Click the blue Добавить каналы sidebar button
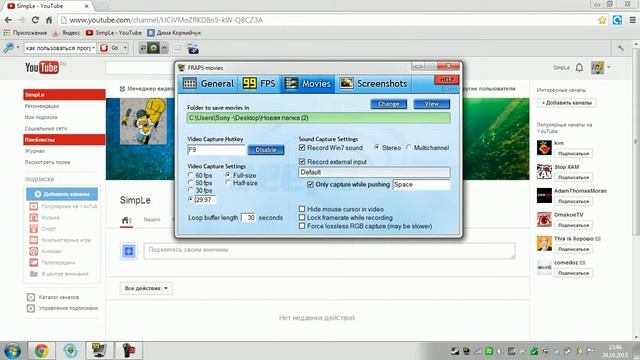This screenshot has height=360, width=640. pos(62,194)
